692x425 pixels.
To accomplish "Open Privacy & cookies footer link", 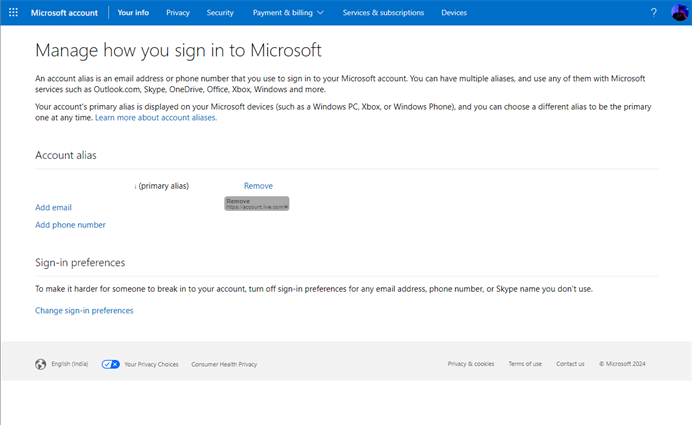I will coord(470,364).
